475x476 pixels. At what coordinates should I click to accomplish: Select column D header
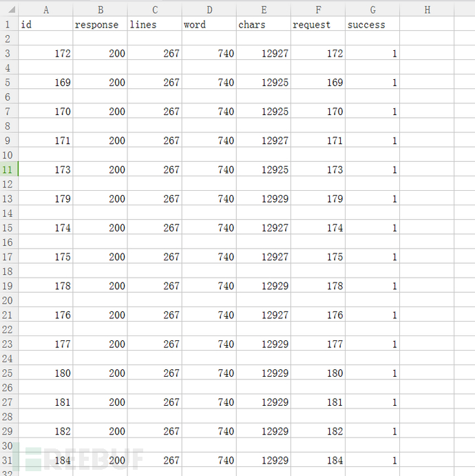click(x=209, y=10)
